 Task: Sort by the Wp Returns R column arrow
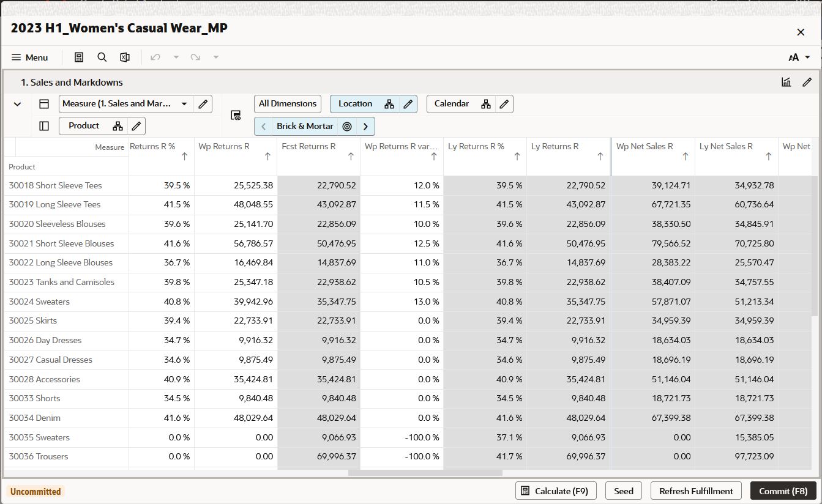click(x=267, y=157)
